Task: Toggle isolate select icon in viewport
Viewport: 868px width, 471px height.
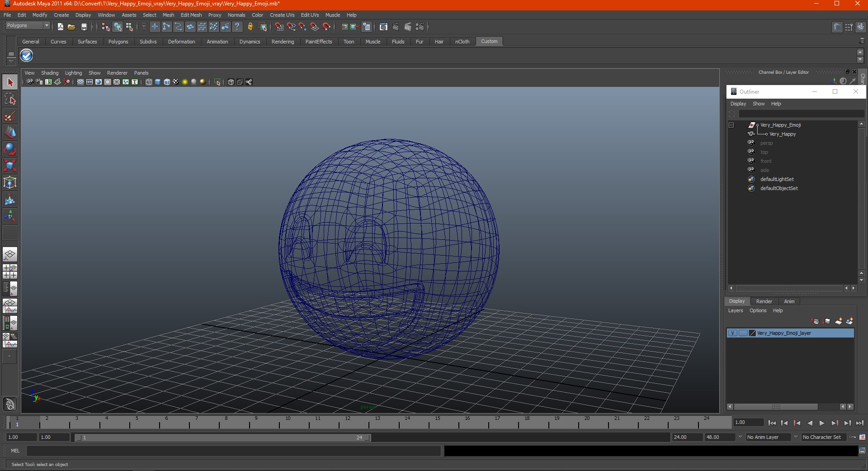Action: click(x=217, y=82)
